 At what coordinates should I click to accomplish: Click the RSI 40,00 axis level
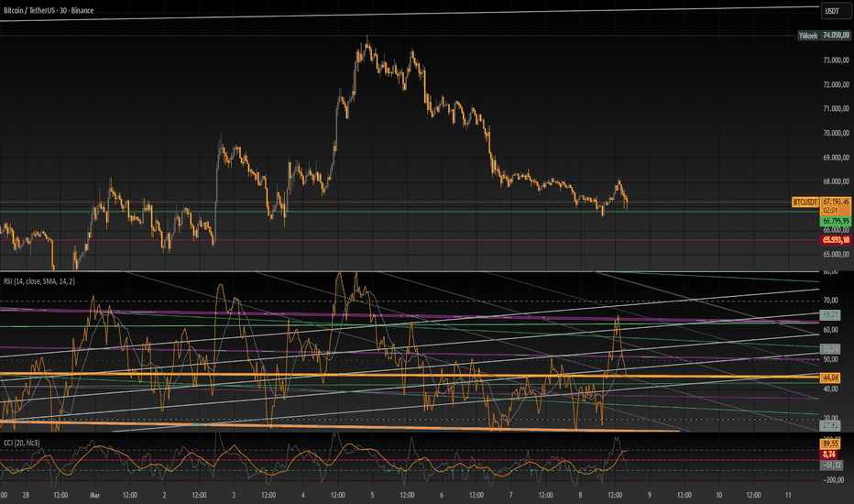[830, 389]
